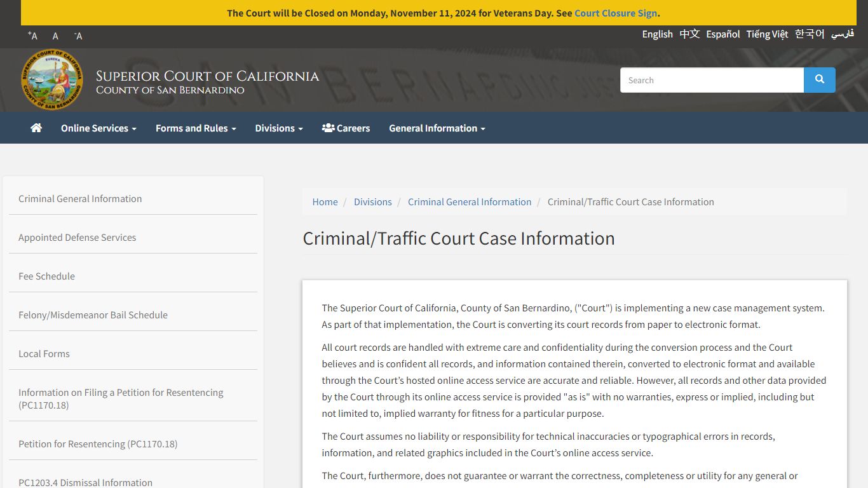Expand the Forms and Rules dropdown

tap(196, 128)
